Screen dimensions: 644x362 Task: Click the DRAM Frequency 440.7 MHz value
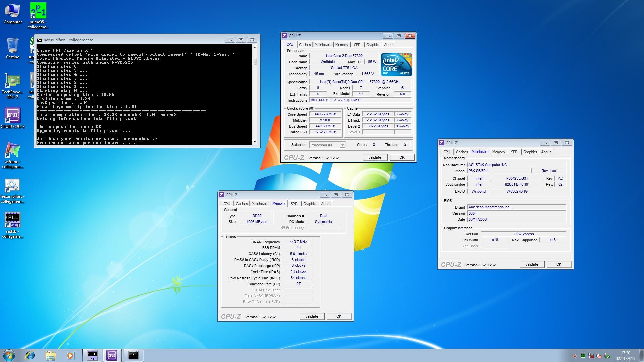(298, 242)
